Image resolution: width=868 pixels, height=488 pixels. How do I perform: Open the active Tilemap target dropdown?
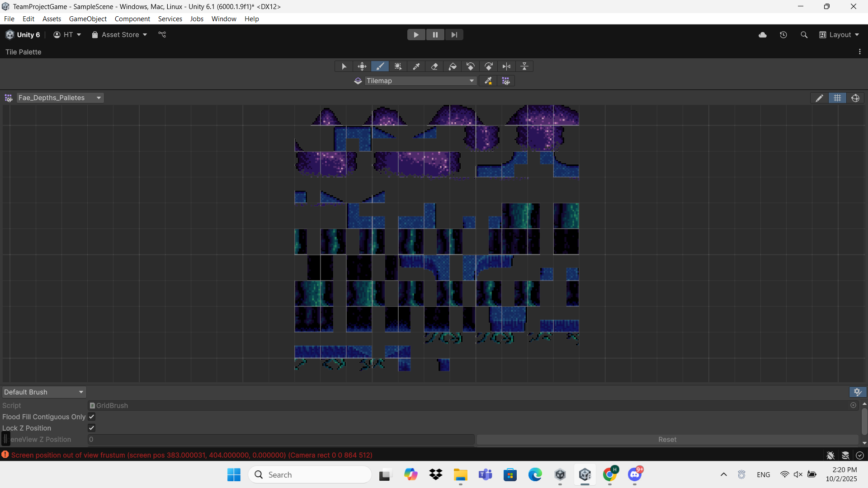point(420,81)
